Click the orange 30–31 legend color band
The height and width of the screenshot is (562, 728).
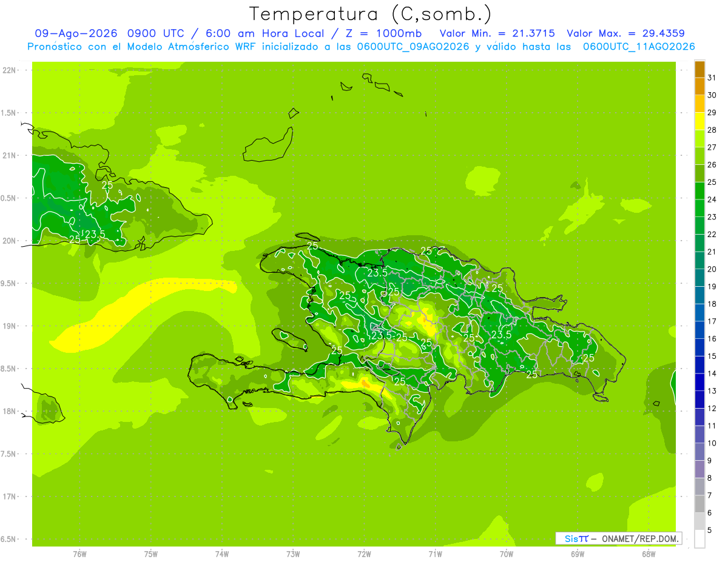(699, 86)
